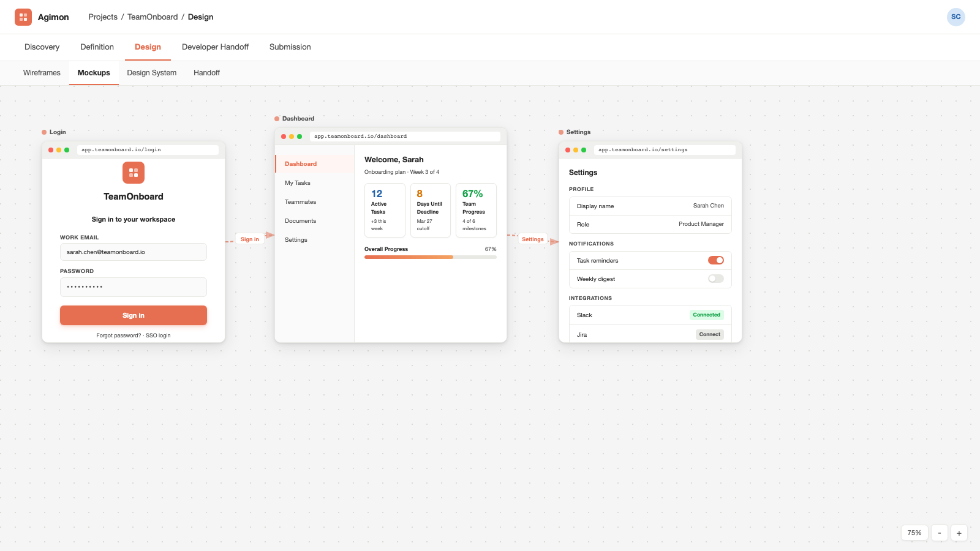The width and height of the screenshot is (980, 551).
Task: Switch to Wireframes sub-tab
Action: pyautogui.click(x=42, y=73)
